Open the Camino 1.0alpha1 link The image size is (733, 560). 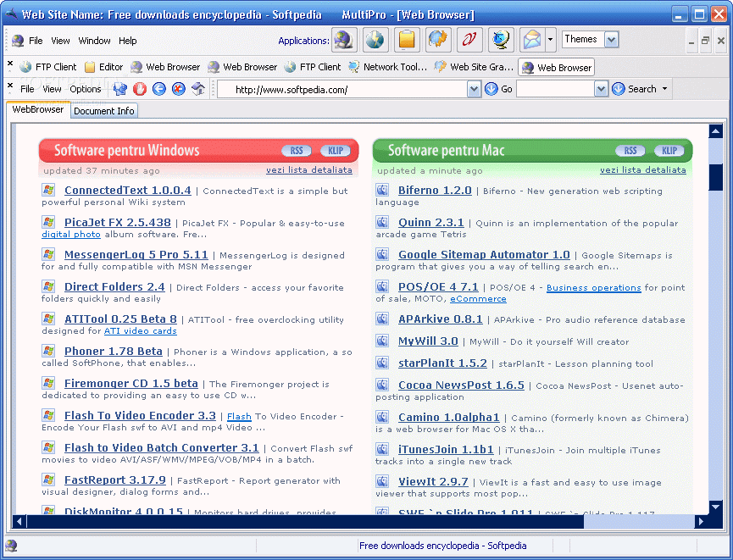click(x=449, y=418)
